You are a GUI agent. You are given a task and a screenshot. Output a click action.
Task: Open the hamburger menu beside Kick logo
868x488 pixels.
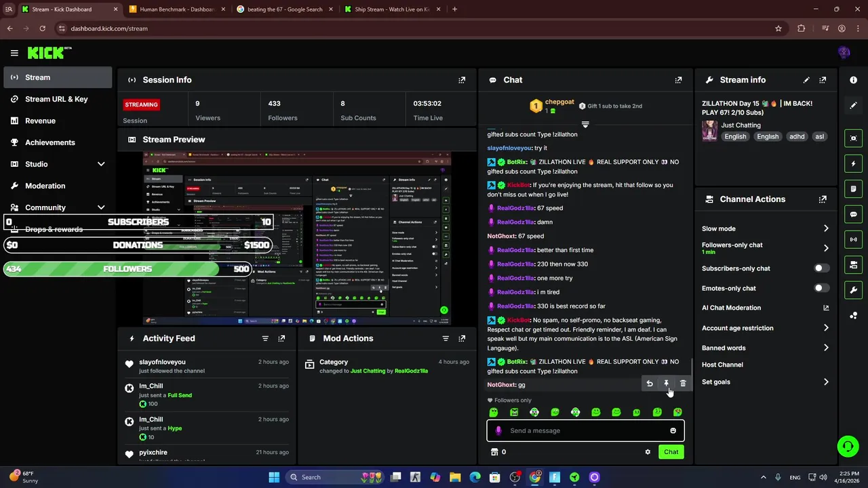point(14,53)
